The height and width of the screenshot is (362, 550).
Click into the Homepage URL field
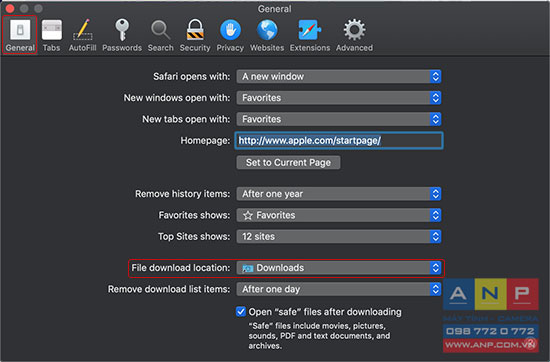coord(339,141)
